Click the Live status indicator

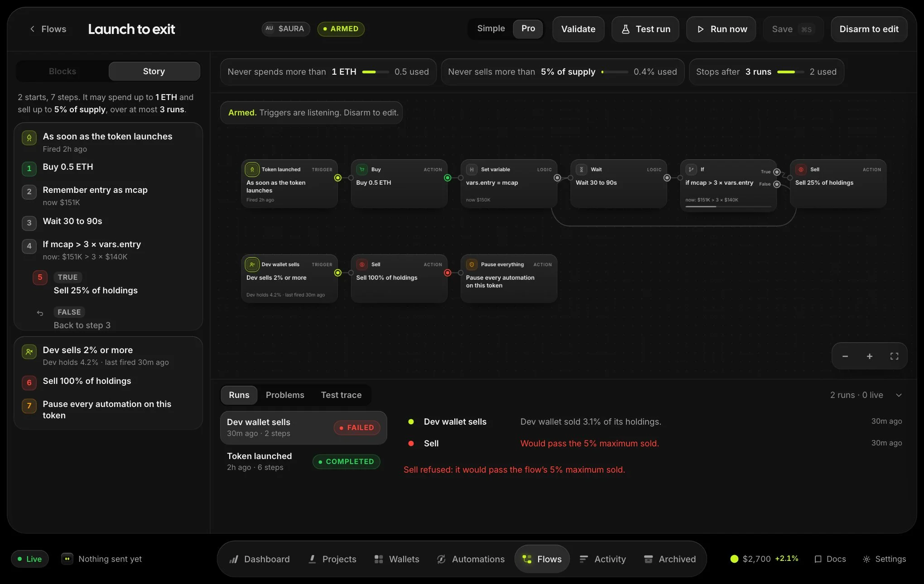click(30, 559)
